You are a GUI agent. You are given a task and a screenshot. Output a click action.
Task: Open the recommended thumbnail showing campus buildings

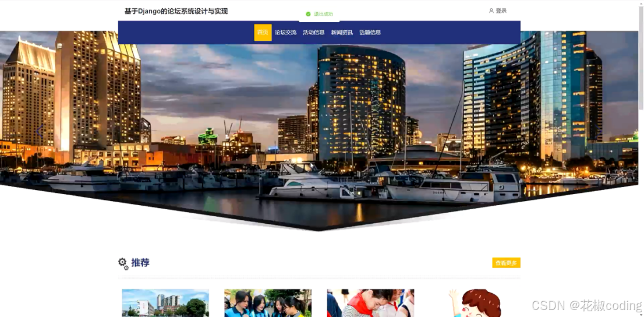[165, 303]
